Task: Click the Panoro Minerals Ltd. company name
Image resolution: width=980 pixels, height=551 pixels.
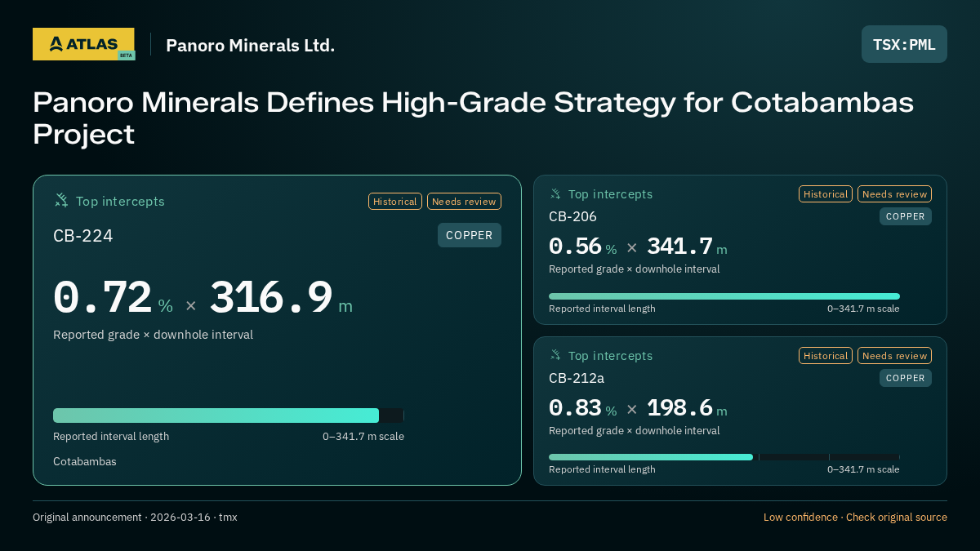Action: (x=251, y=46)
